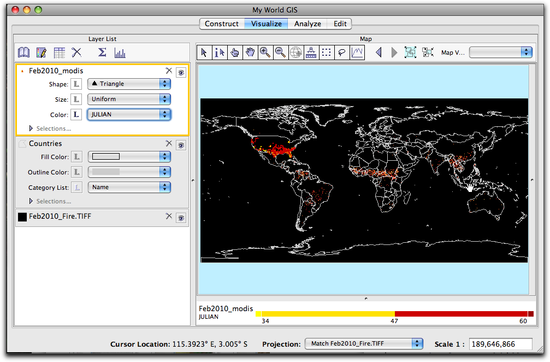Viewport: 550px width, 362px height.
Task: Open the Projection dropdown
Action: coord(364,344)
